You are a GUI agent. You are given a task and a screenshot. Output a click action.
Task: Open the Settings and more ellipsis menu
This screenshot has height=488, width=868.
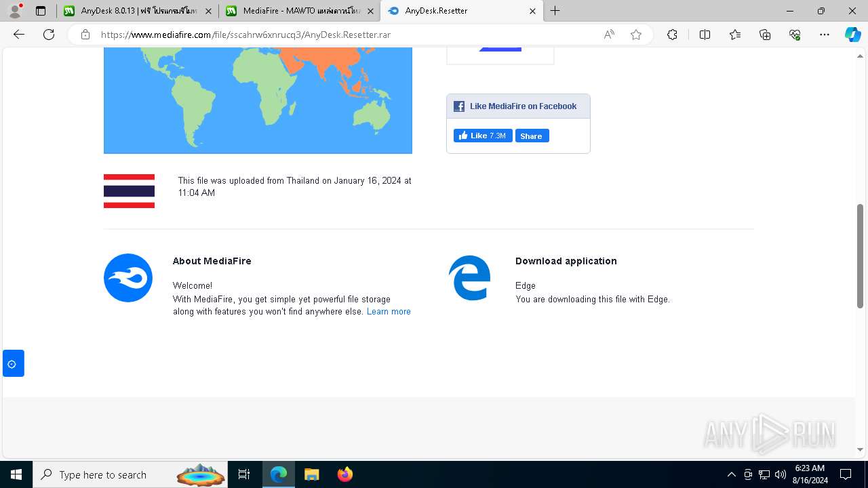pos(825,35)
